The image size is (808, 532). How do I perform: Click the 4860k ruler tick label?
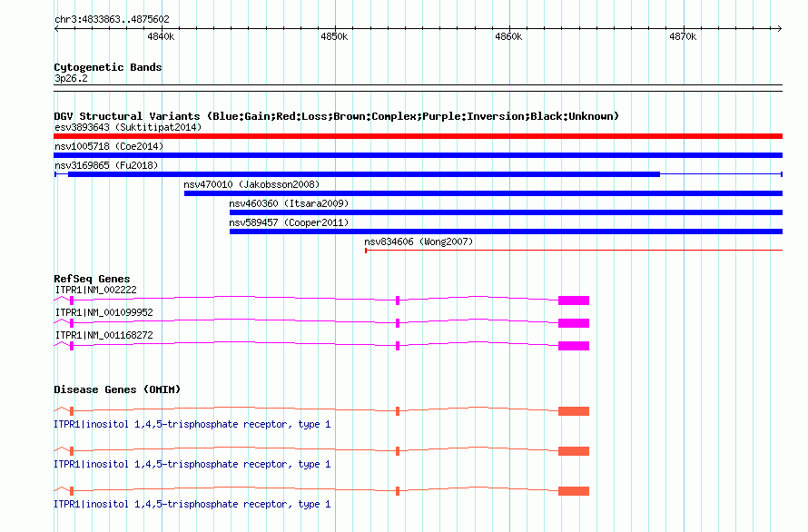click(508, 36)
